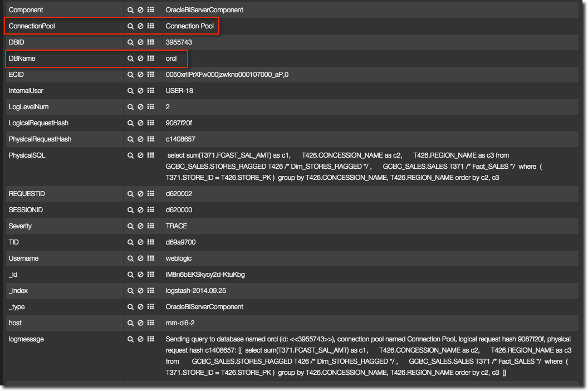Click the exclude icon in the DBName row
588x391 pixels.
140,58
